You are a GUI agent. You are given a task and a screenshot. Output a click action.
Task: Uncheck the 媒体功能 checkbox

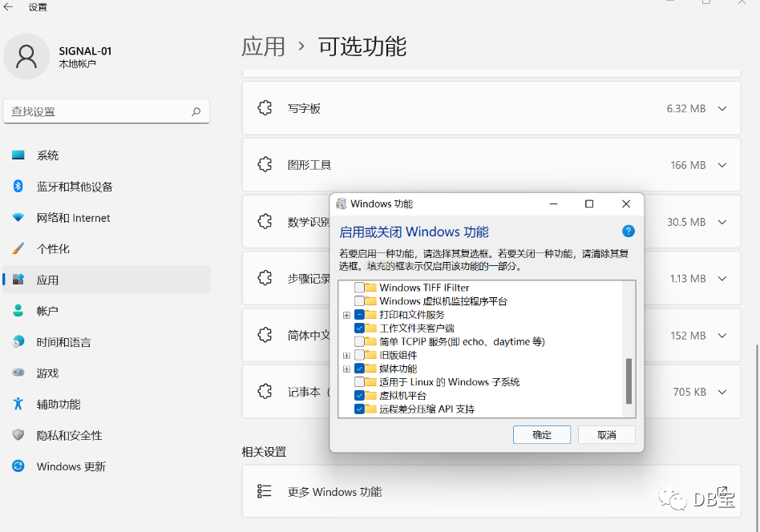pos(359,369)
